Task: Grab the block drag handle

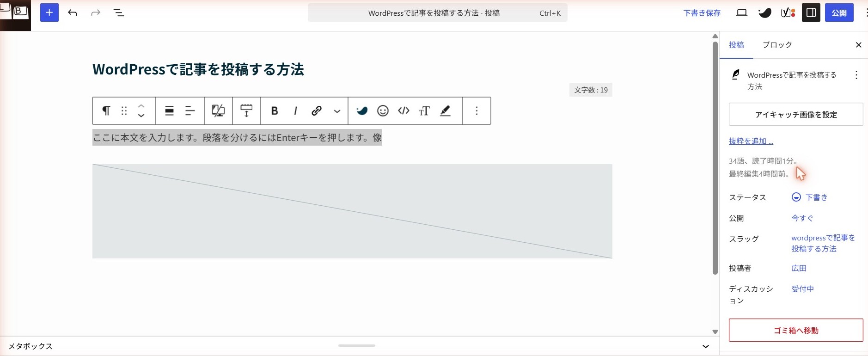Action: pyautogui.click(x=124, y=110)
